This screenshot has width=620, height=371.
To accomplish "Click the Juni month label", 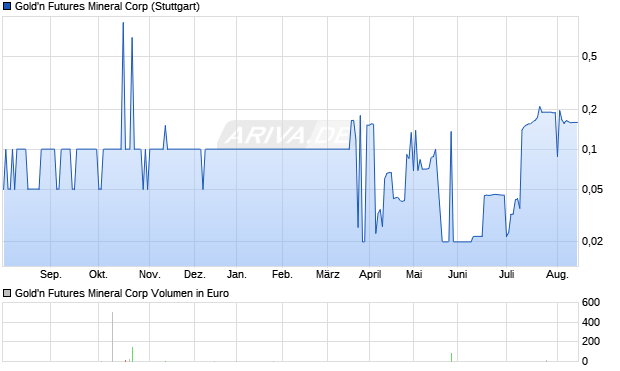I will click(457, 274).
